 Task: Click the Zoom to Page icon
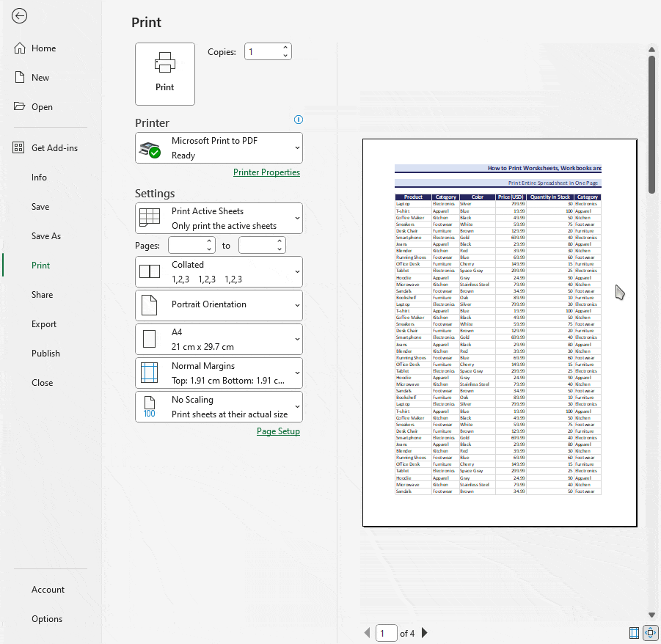(x=650, y=632)
